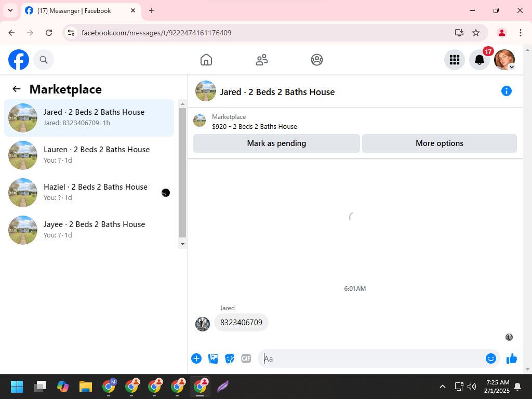Open File Explorer from the taskbar
This screenshot has width=532, height=399.
pyautogui.click(x=86, y=387)
